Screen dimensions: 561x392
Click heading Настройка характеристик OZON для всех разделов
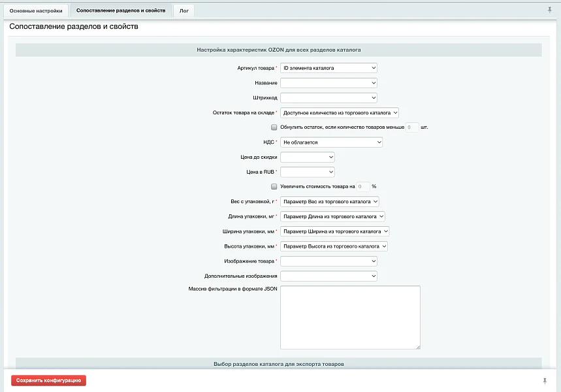click(x=279, y=50)
